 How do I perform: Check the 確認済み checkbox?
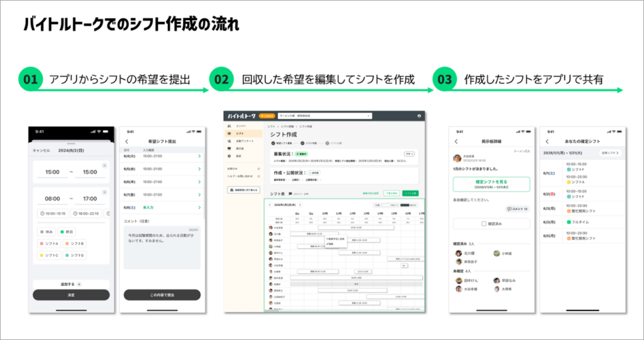484,224
